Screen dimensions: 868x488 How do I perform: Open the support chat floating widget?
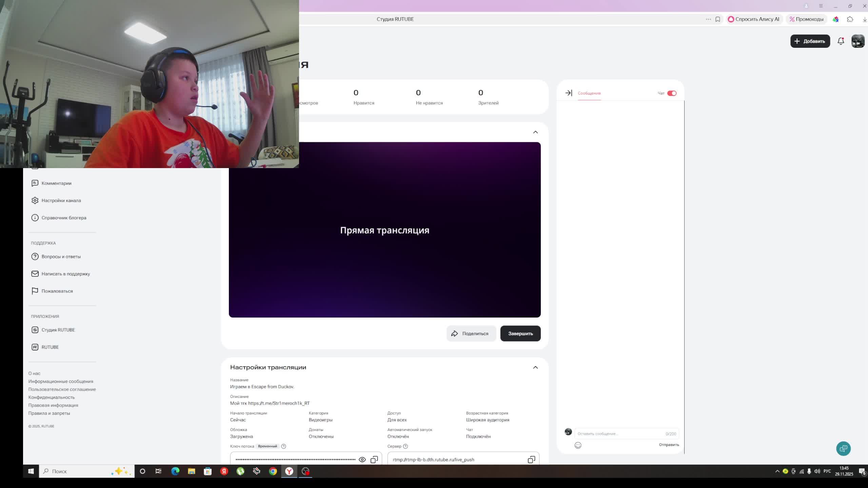point(843,448)
